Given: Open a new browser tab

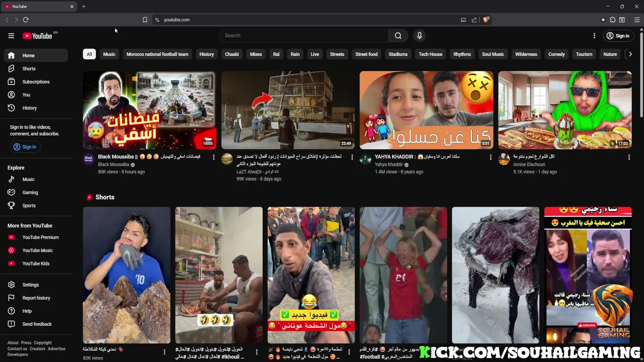Looking at the screenshot, I should tap(84, 7).
